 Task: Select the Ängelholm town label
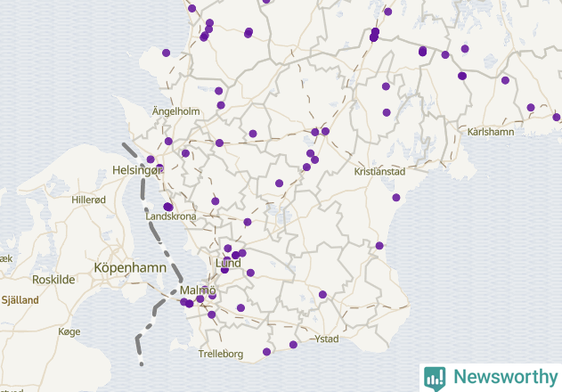point(176,111)
